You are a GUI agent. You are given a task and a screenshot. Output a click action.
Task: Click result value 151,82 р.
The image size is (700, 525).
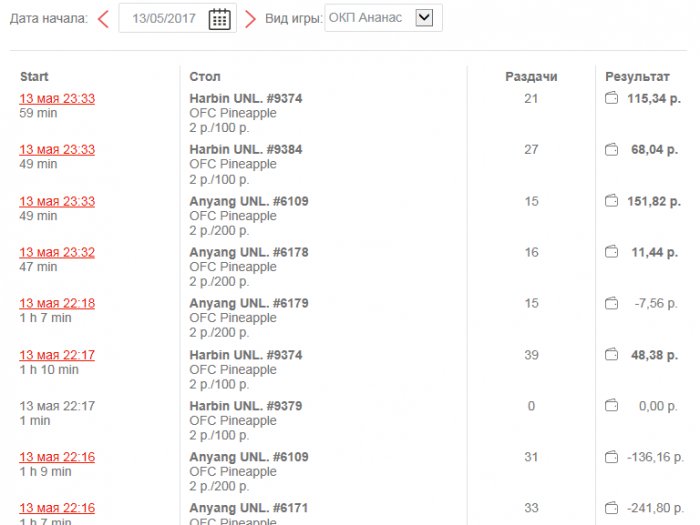click(x=654, y=201)
